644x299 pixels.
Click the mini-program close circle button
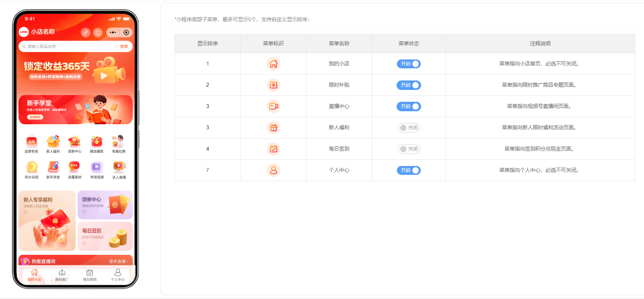126,32
